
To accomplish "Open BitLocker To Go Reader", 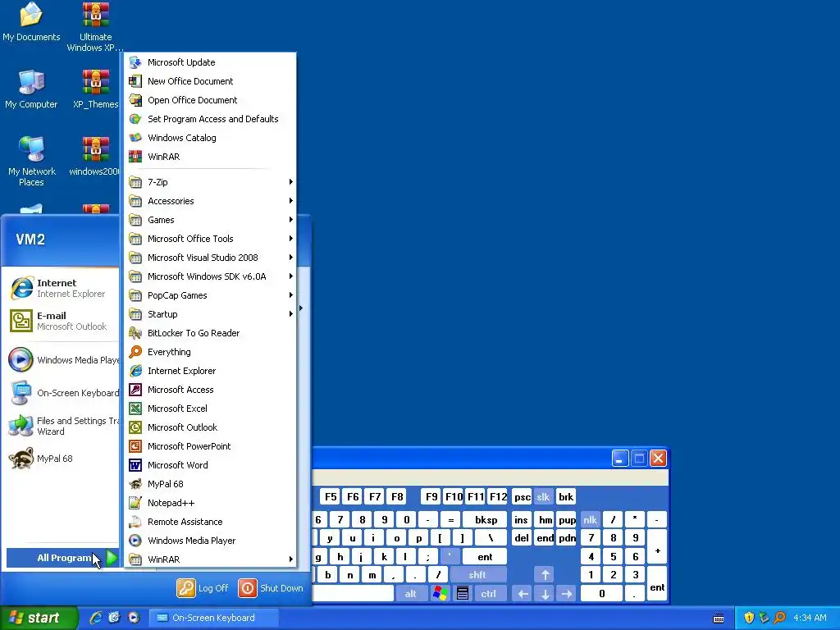I will click(210, 333).
